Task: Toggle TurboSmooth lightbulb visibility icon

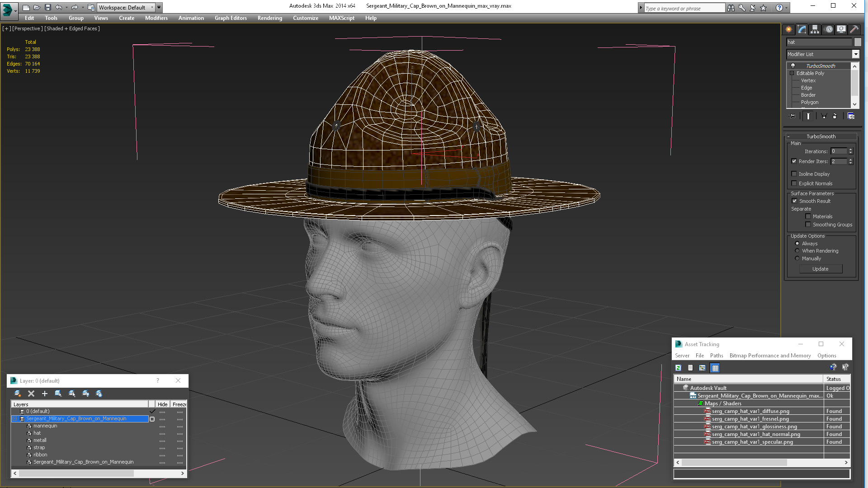Action: pos(793,66)
